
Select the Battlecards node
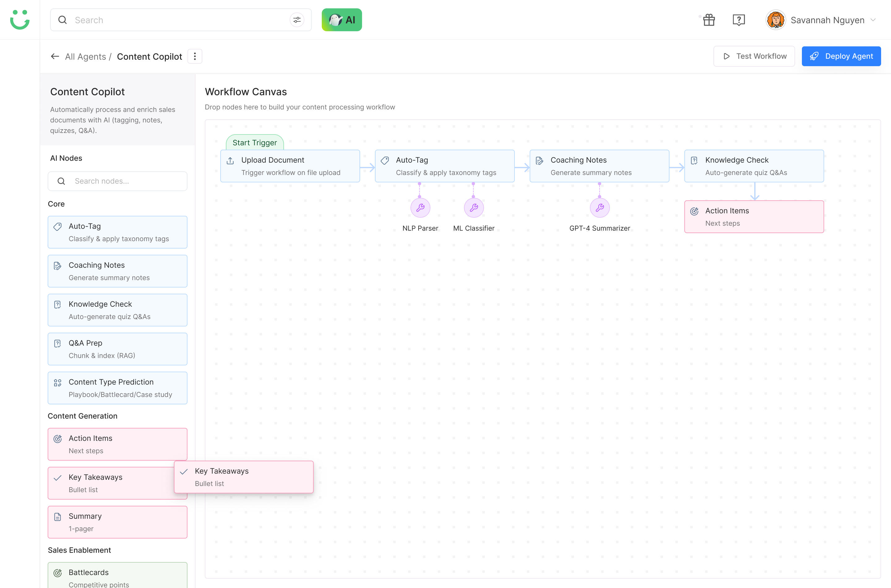click(118, 575)
